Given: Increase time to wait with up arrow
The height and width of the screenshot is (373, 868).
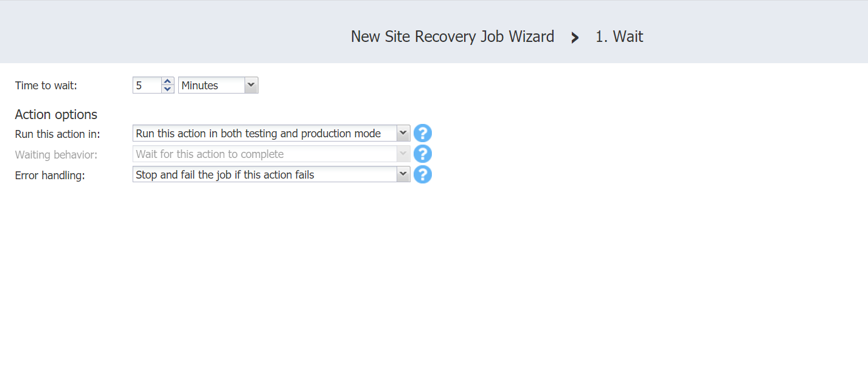Looking at the screenshot, I should pyautogui.click(x=168, y=81).
